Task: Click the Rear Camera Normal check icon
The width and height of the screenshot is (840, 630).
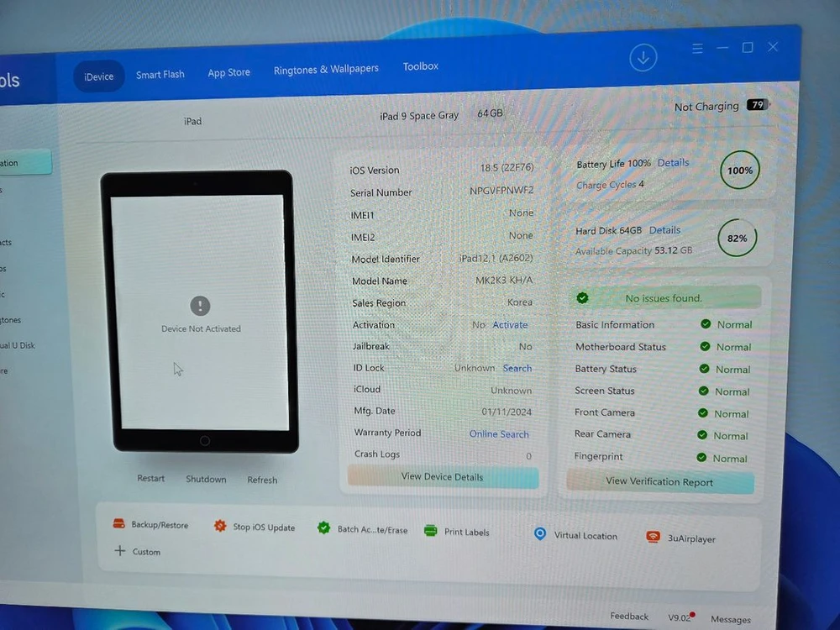Action: pos(701,435)
